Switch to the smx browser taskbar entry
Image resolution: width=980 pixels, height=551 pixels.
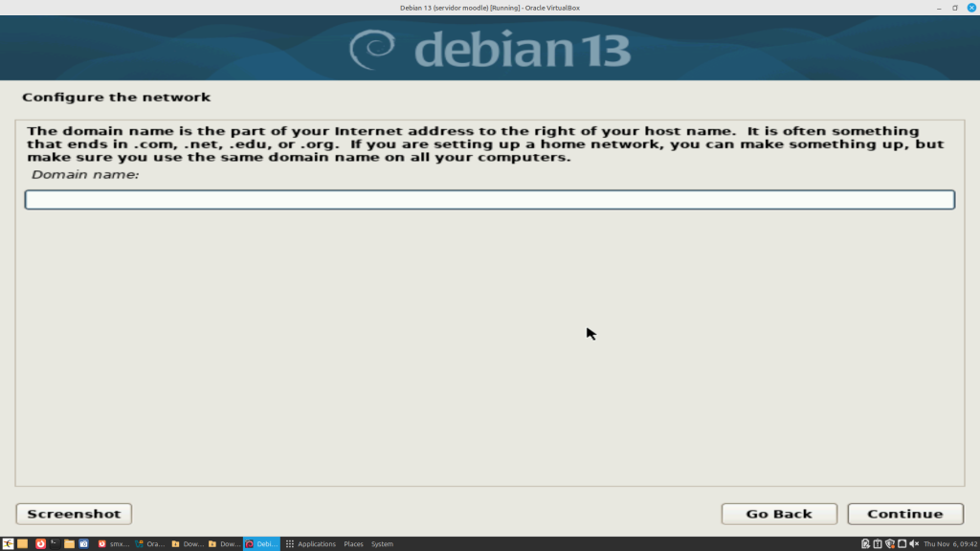coord(114,543)
